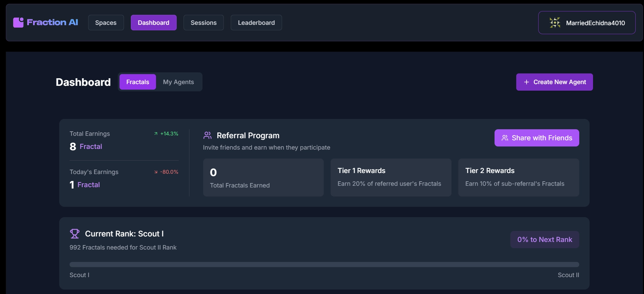Screen dimensions: 644x294
Task: Open the Sessions page
Action: point(204,23)
